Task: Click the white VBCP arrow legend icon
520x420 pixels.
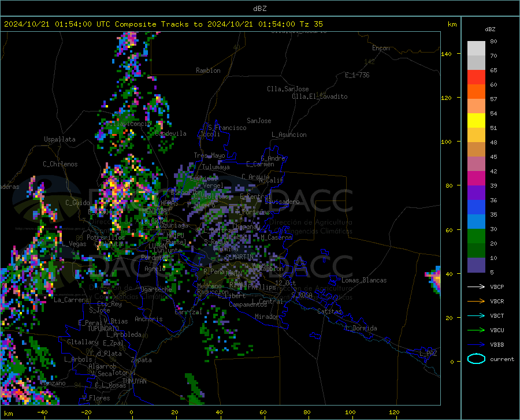Action: [x=476, y=287]
